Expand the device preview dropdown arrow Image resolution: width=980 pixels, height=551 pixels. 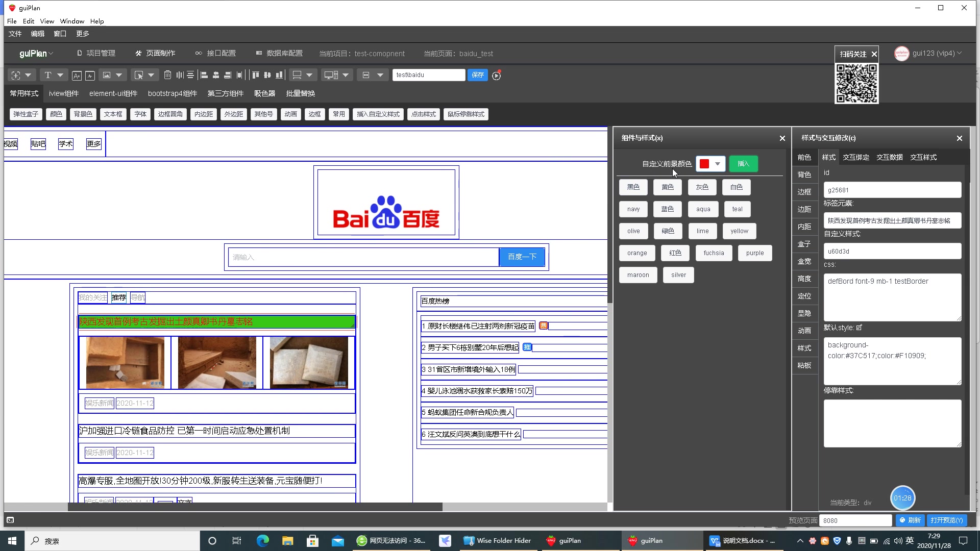tap(346, 75)
